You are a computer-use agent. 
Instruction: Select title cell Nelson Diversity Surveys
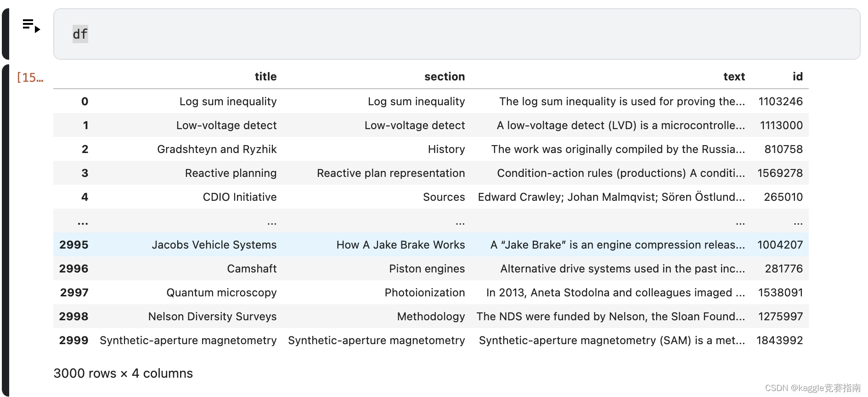(x=212, y=317)
